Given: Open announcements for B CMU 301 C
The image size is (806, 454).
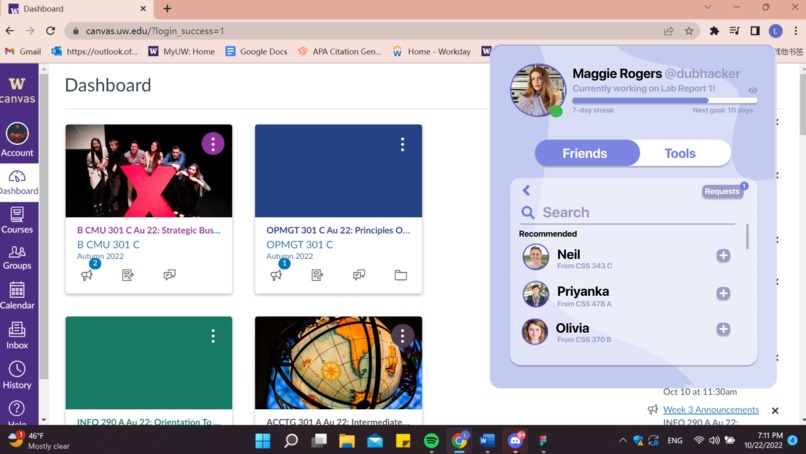Looking at the screenshot, I should [x=86, y=275].
